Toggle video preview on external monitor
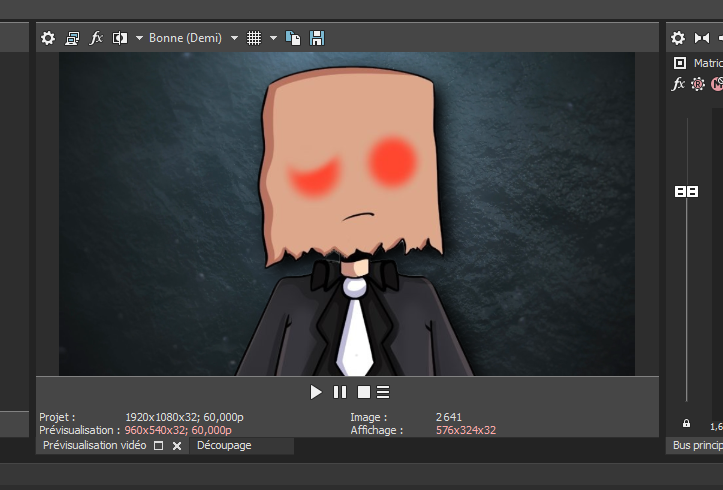723x490 pixels. pyautogui.click(x=72, y=38)
